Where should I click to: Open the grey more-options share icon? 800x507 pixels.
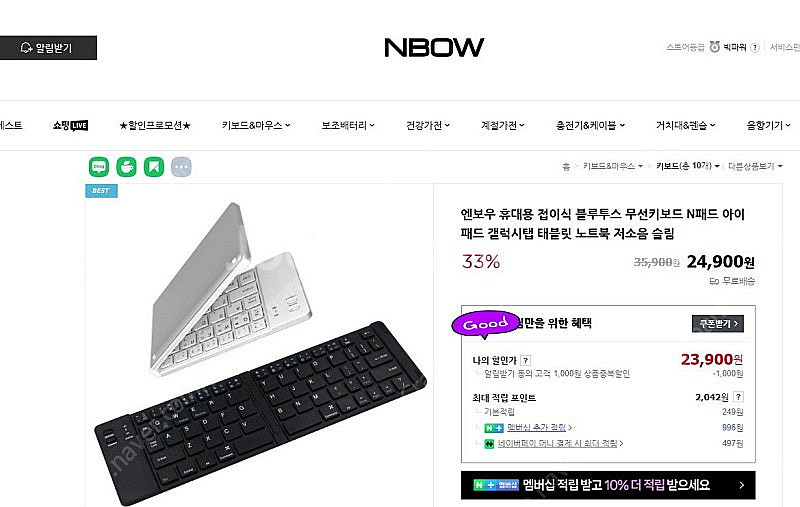[181, 167]
